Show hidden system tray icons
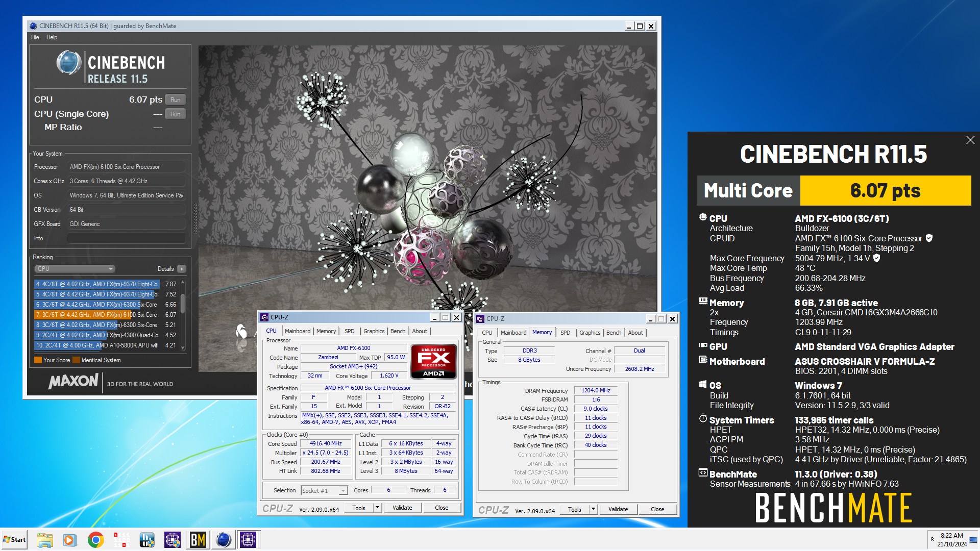The image size is (980, 551). pyautogui.click(x=932, y=539)
